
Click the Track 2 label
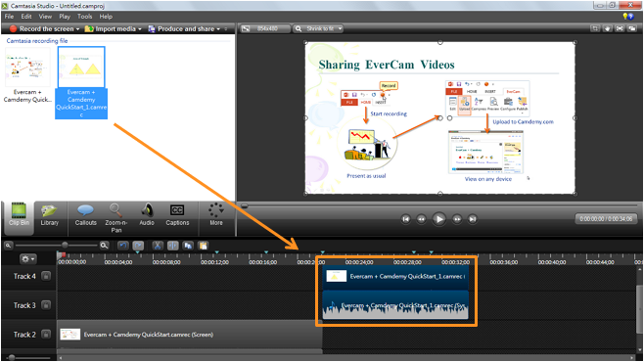24,335
